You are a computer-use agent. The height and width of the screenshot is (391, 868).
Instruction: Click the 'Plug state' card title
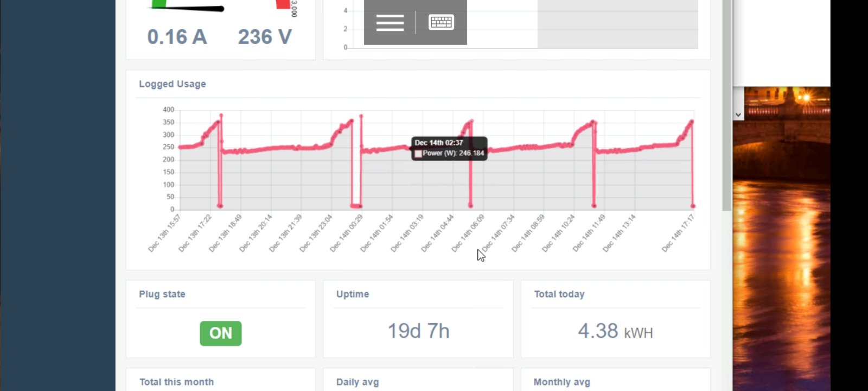point(162,294)
